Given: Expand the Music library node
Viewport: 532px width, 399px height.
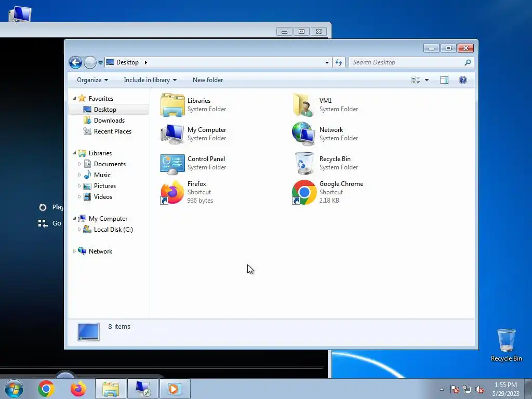Looking at the screenshot, I should [x=79, y=175].
